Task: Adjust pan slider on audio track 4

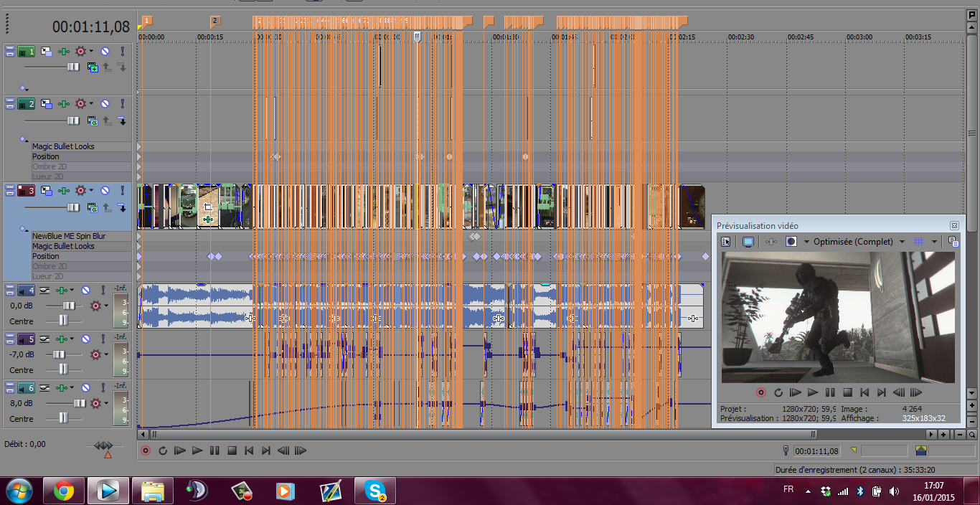Action: click(x=64, y=321)
